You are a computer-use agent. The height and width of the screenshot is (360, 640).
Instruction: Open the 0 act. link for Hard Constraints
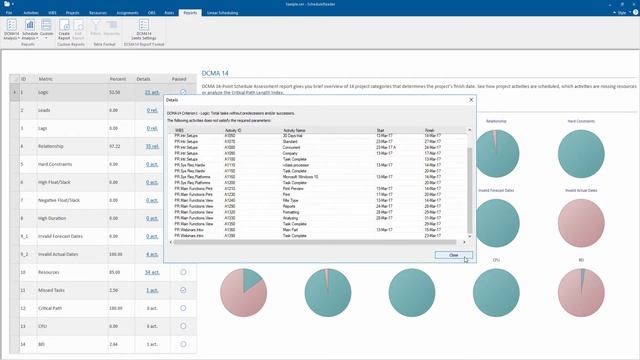tap(152, 164)
